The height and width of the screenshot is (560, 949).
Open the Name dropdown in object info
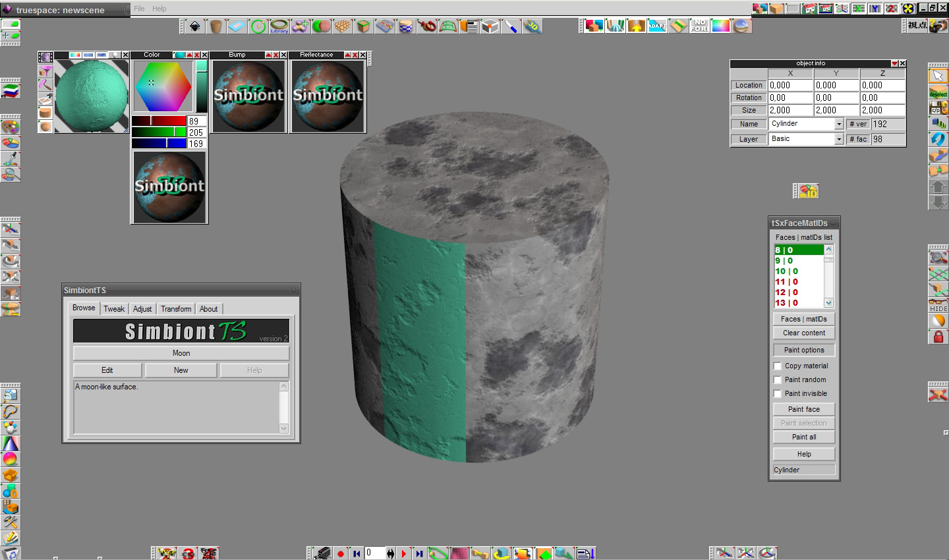[x=839, y=124]
